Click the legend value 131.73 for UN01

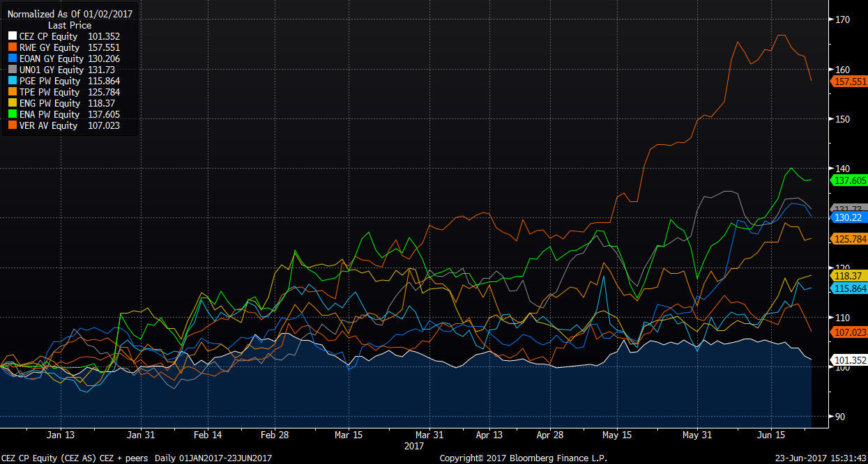point(101,70)
